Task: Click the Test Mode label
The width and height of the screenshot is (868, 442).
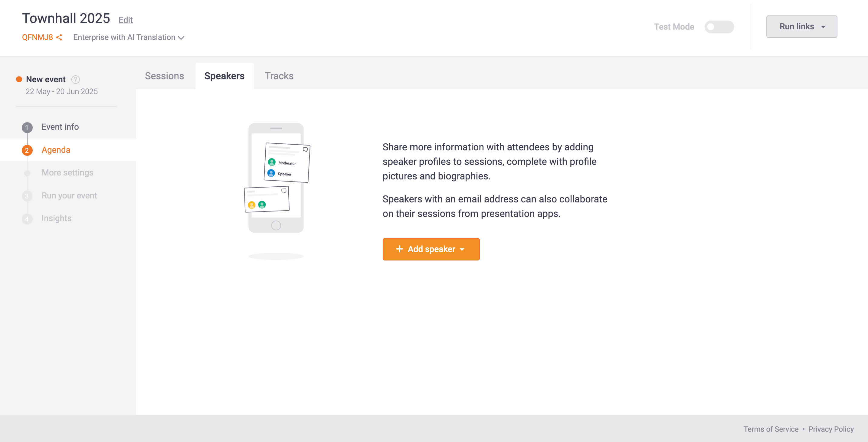Action: point(674,27)
